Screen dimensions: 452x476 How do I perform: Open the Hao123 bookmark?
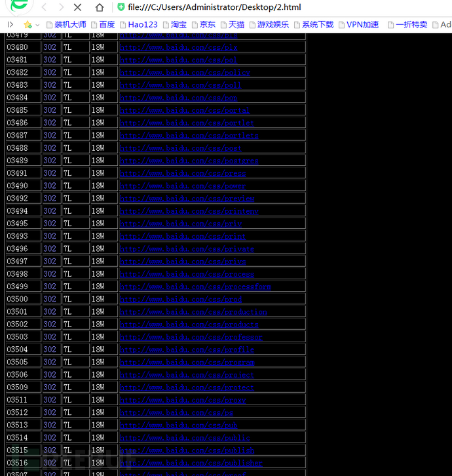pyautogui.click(x=139, y=25)
